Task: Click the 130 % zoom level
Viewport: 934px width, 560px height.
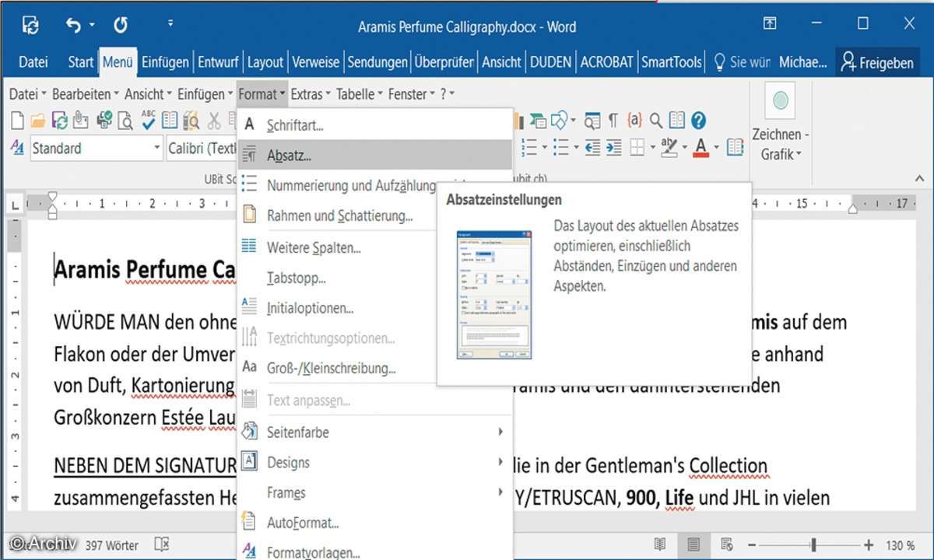Action: [x=899, y=545]
